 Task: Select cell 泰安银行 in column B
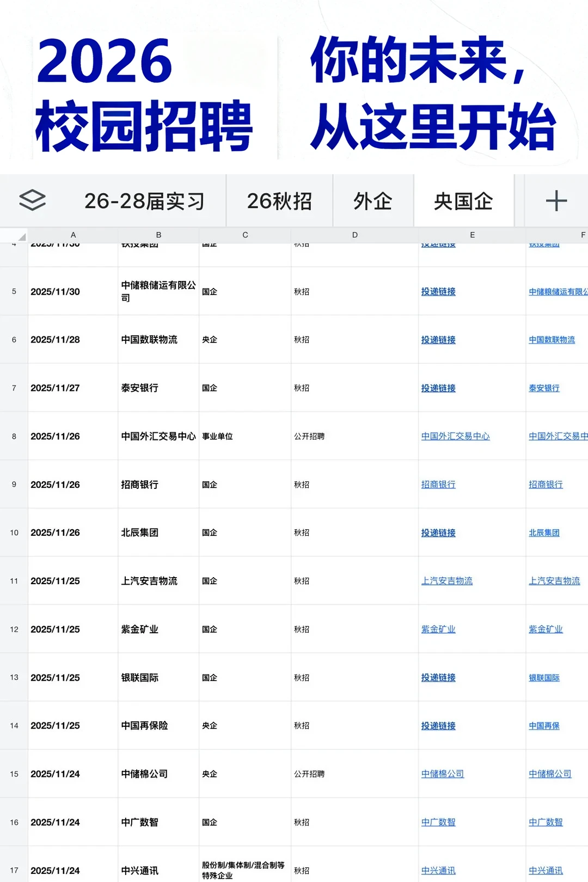point(158,388)
